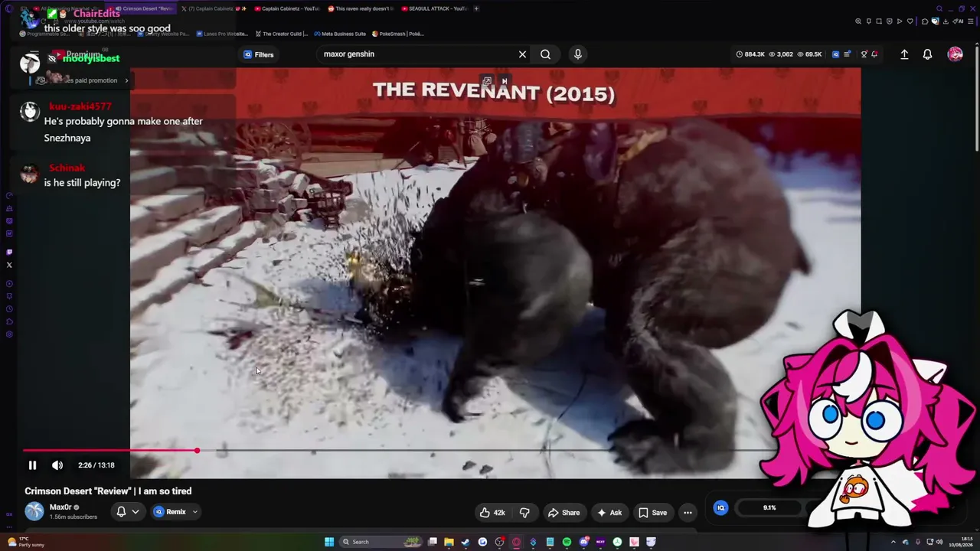This screenshot has width=980, height=551.
Task: Switch to 'This raven really doesn't' tab
Action: click(x=360, y=8)
